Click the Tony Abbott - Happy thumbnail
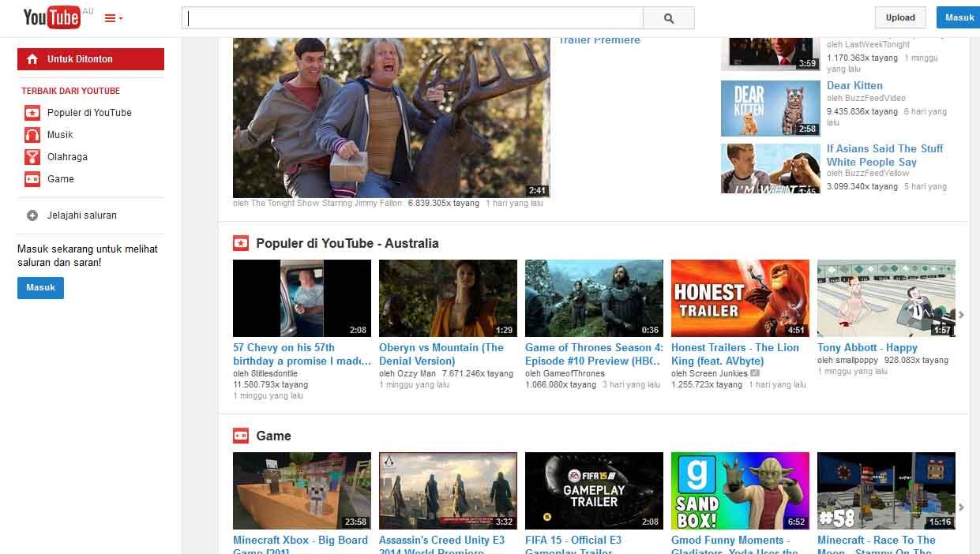Image resolution: width=980 pixels, height=554 pixels. [x=886, y=298]
